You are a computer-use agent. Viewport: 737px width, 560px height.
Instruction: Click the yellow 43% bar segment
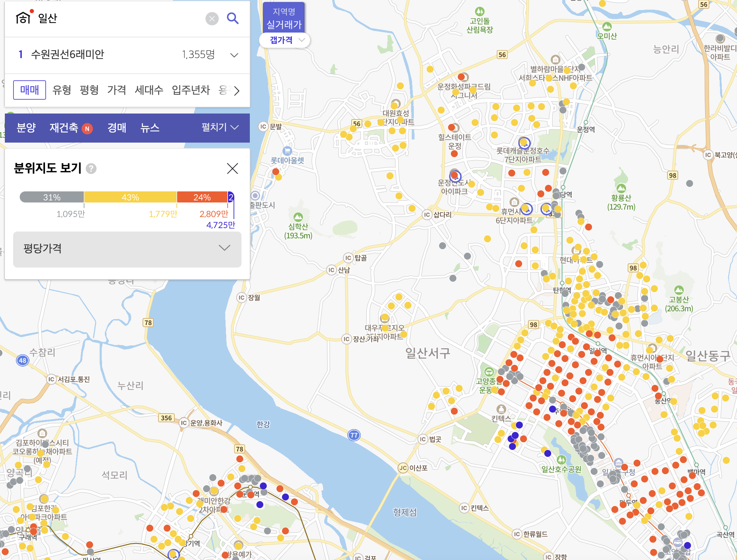(130, 197)
